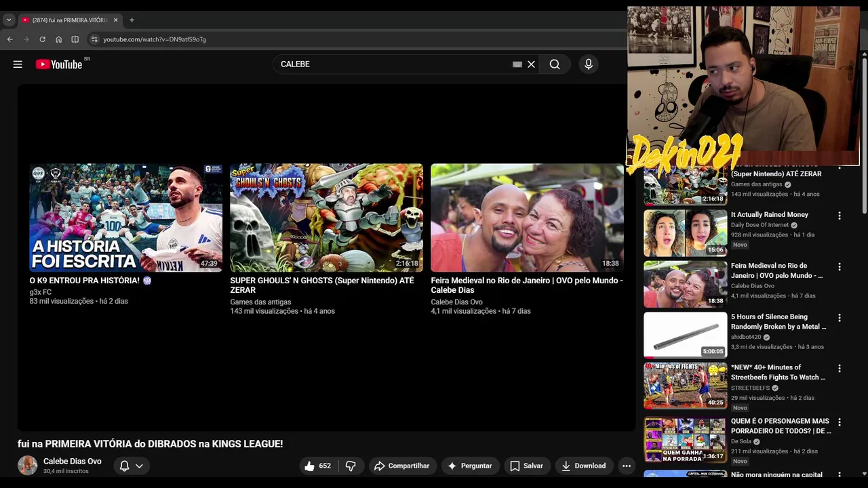Open options for 'It Actually Rained Money'
The width and height of the screenshot is (868, 488).
point(840,216)
